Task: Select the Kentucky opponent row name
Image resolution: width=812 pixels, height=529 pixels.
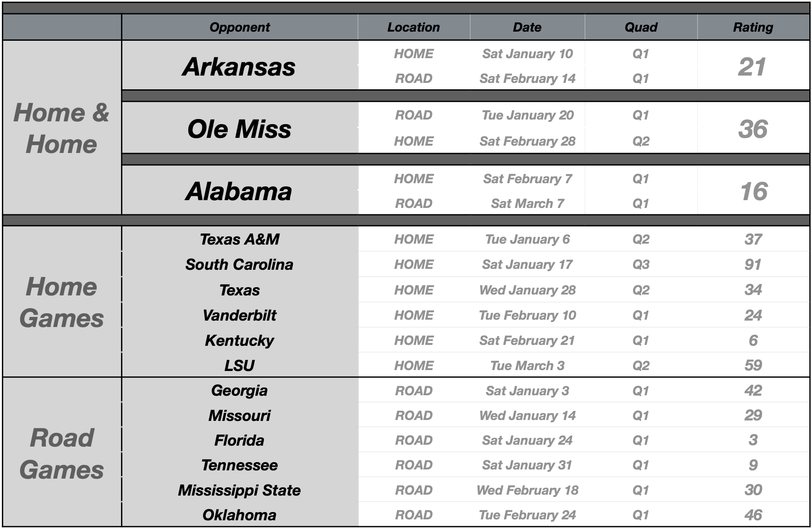Action: click(x=239, y=340)
